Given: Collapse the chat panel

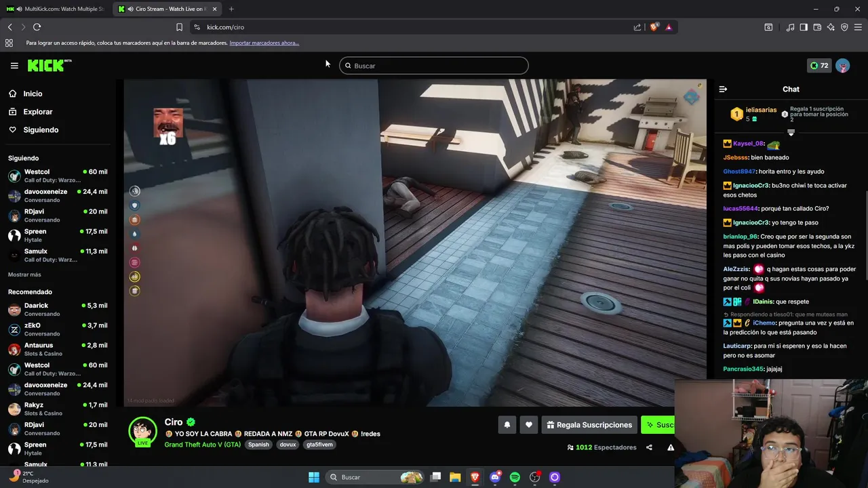Looking at the screenshot, I should (723, 89).
